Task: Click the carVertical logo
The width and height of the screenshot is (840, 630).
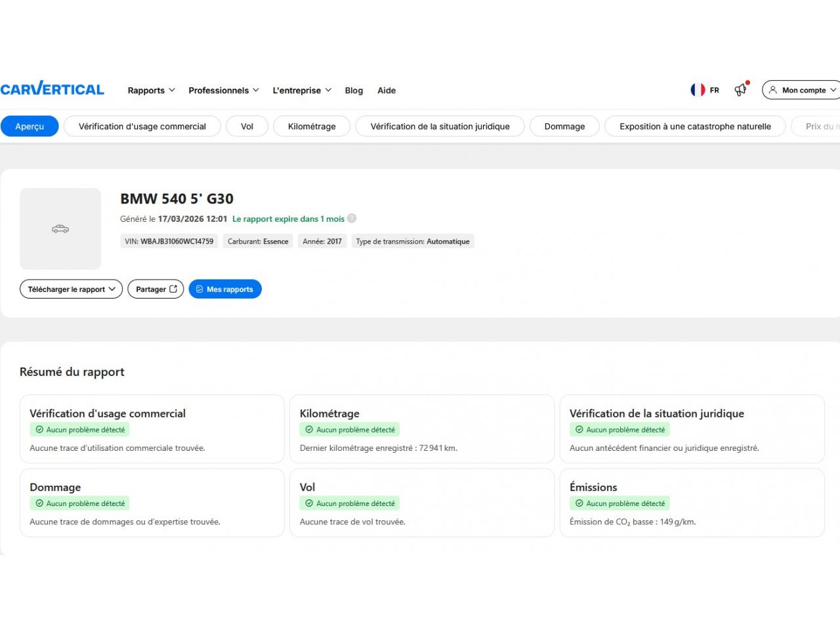Action: (52, 89)
